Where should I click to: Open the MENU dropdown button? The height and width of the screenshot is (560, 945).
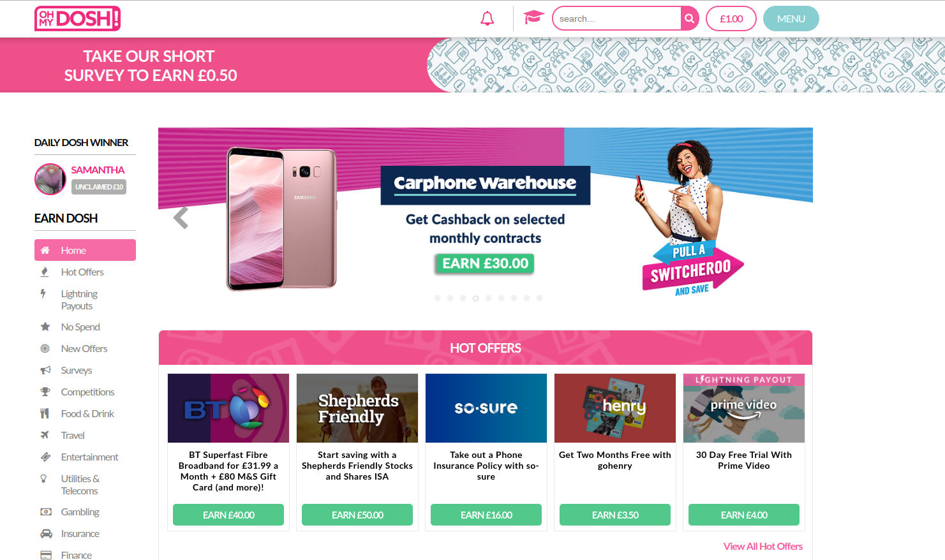(x=791, y=18)
